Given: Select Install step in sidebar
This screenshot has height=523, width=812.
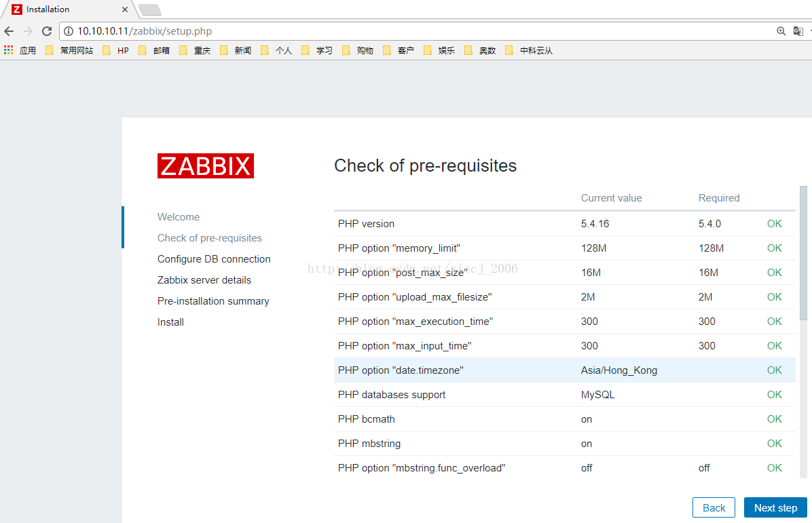Looking at the screenshot, I should (x=170, y=322).
